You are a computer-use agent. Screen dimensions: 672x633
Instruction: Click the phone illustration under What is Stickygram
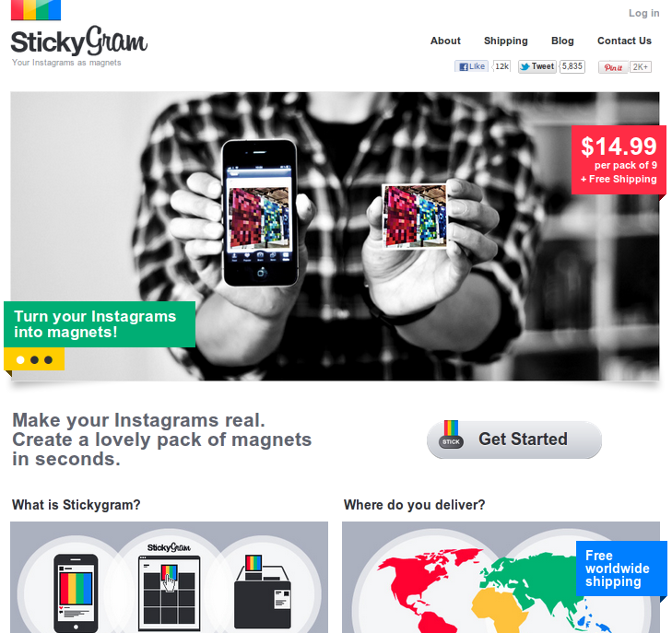point(76,592)
